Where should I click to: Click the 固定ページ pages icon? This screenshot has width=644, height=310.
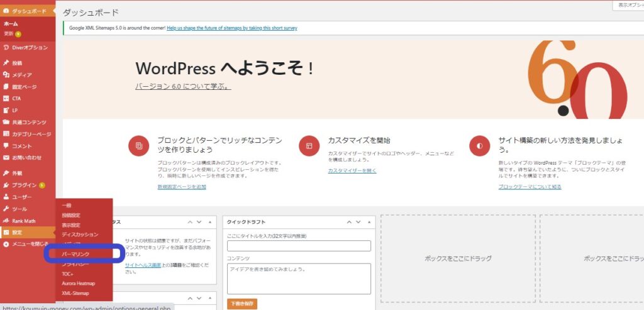click(6, 87)
